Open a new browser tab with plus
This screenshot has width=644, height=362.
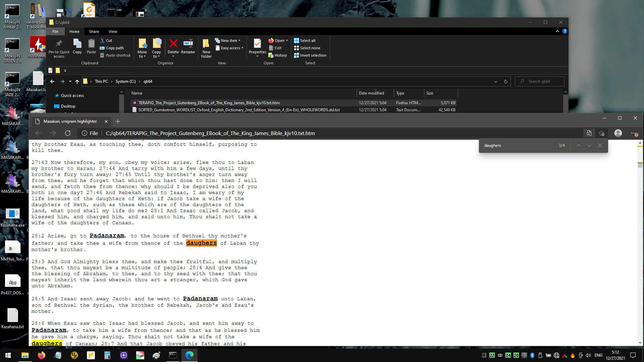pyautogui.click(x=118, y=121)
